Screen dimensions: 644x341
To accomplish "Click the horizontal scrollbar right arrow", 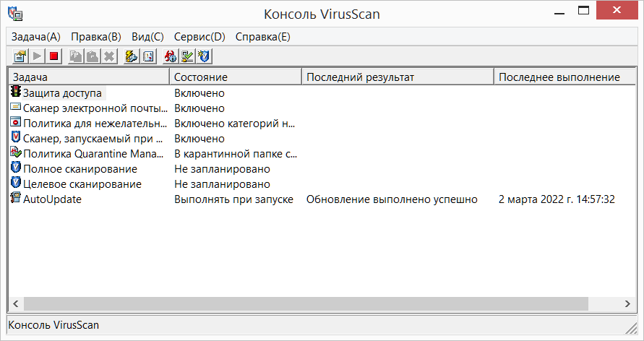I will click(x=627, y=303).
